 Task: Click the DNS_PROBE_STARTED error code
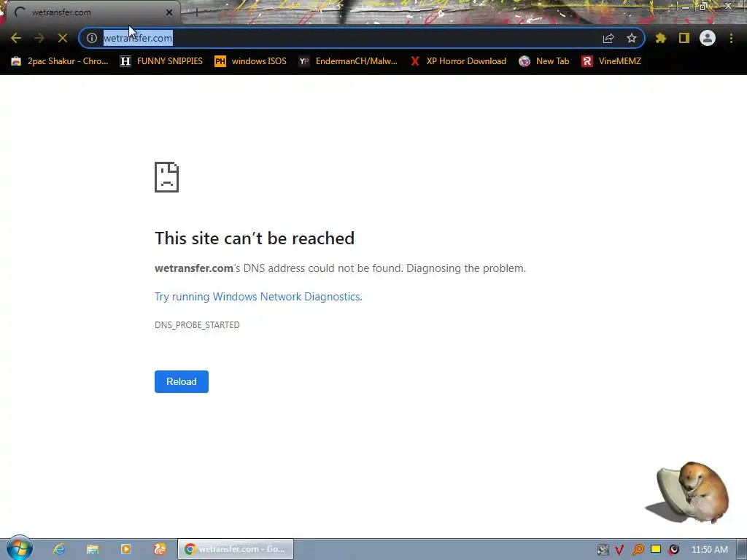pyautogui.click(x=197, y=324)
